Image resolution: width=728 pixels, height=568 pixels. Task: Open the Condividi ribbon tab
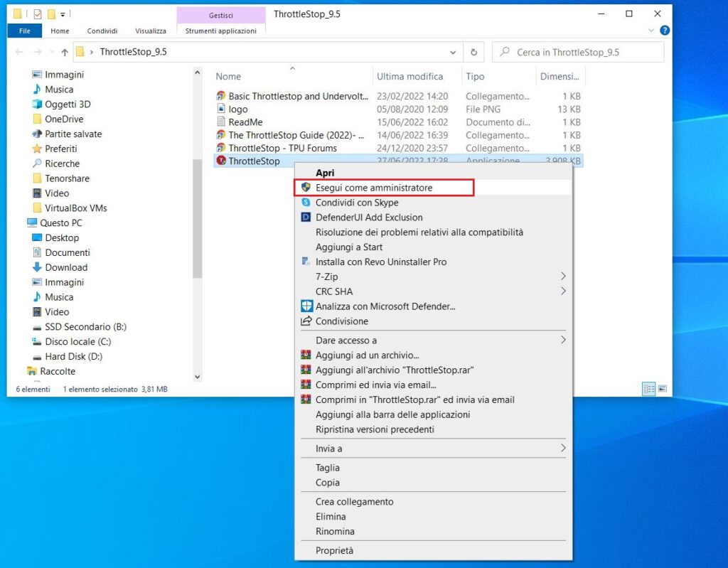tap(102, 31)
